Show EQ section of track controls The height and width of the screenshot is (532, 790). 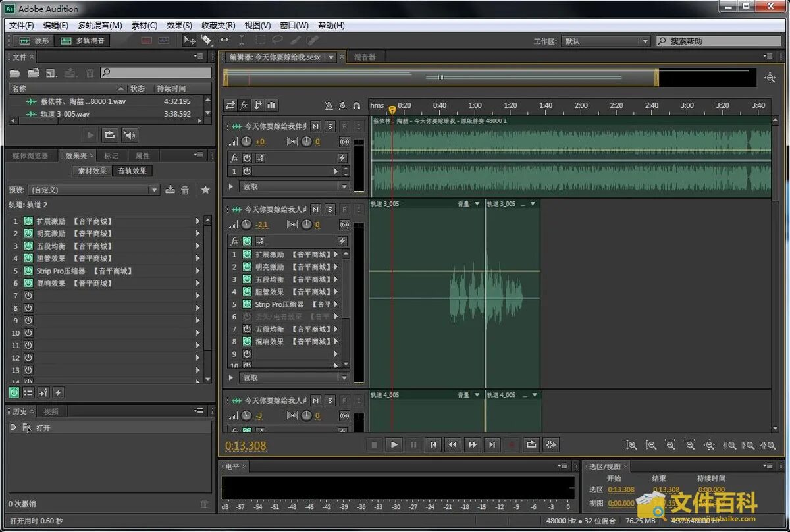[x=271, y=105]
